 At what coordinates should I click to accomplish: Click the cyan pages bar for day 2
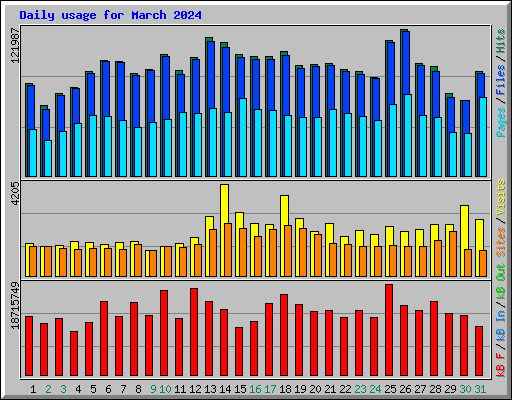pos(48,158)
